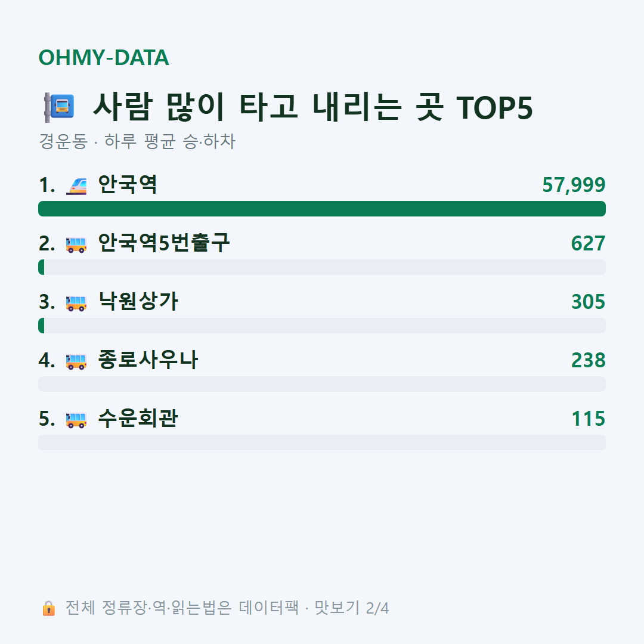Click the progress bar under 종로사우나
The image size is (644, 644).
tap(322, 384)
